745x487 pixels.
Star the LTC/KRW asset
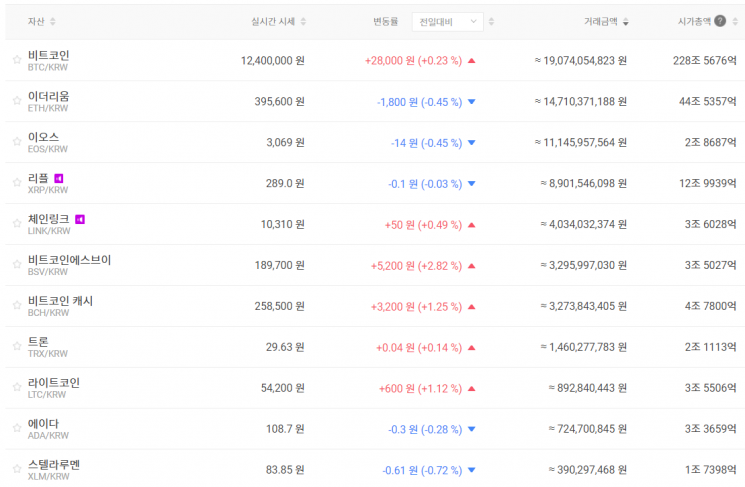point(17,387)
